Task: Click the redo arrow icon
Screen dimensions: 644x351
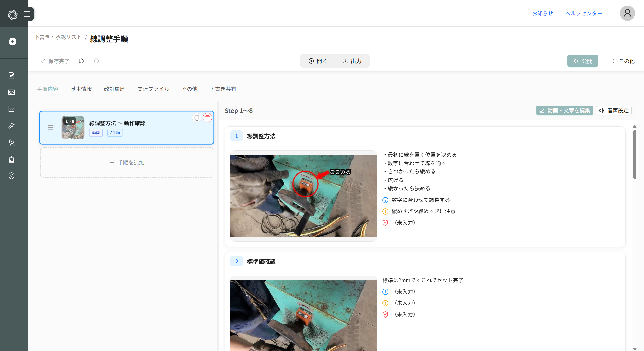Action: click(x=96, y=61)
